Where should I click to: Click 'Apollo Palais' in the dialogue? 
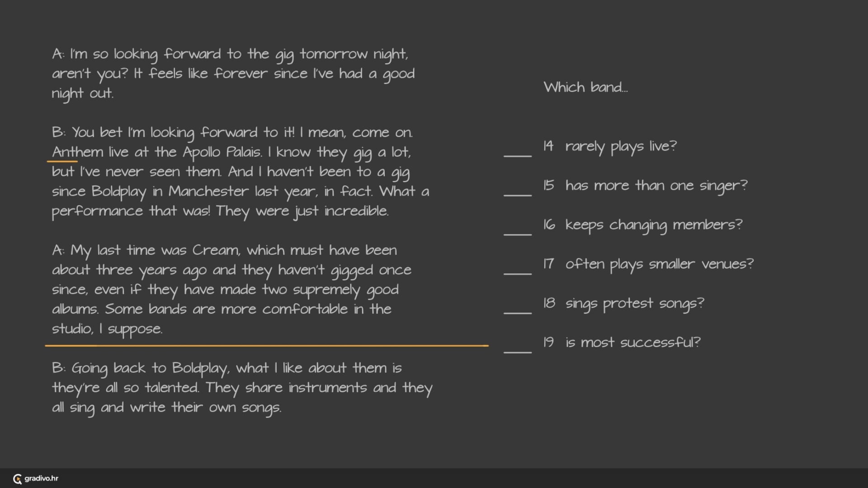click(222, 152)
